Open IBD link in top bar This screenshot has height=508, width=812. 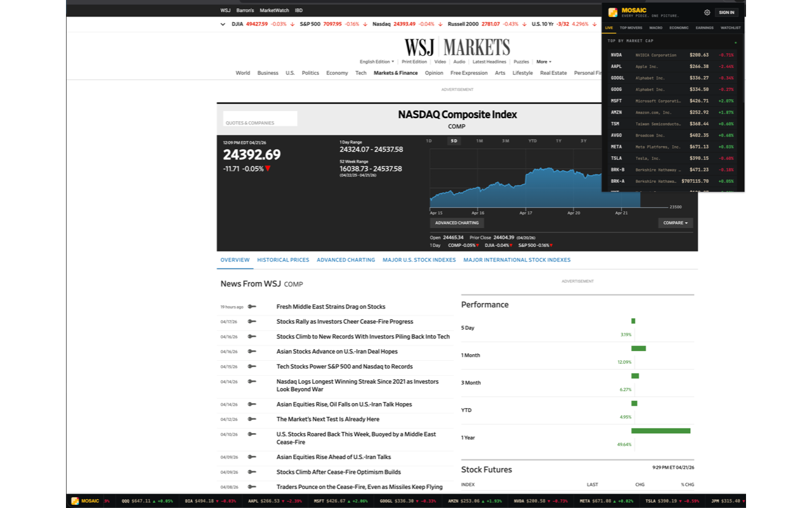[299, 10]
